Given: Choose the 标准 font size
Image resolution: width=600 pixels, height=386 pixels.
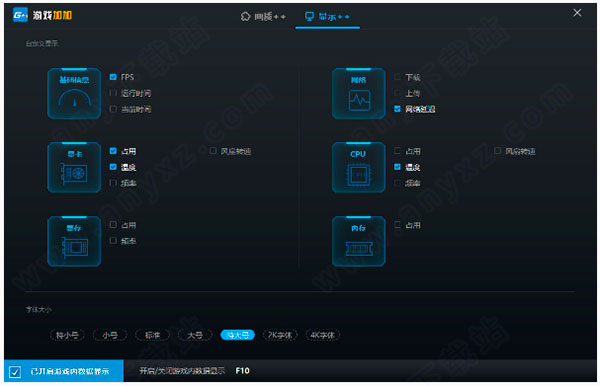Looking at the screenshot, I should (152, 335).
